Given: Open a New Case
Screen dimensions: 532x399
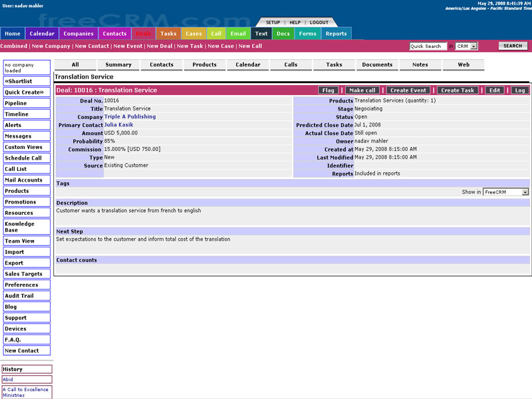Looking at the screenshot, I should (221, 46).
